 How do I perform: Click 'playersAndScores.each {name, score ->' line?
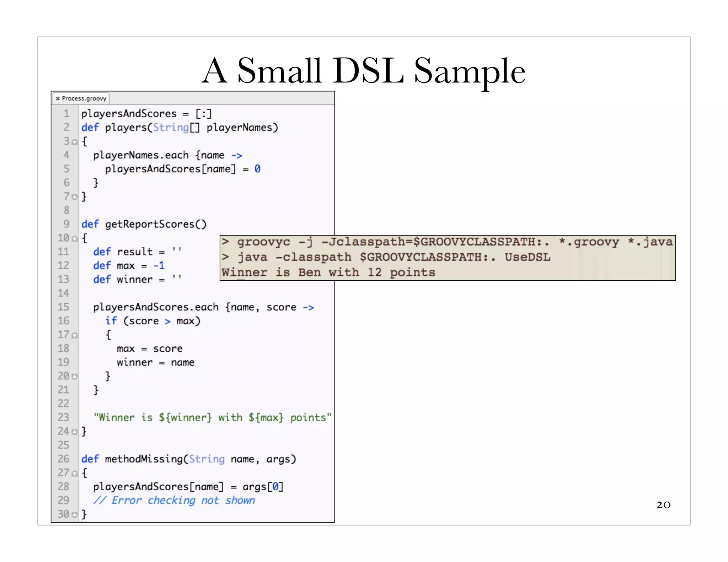(204, 307)
